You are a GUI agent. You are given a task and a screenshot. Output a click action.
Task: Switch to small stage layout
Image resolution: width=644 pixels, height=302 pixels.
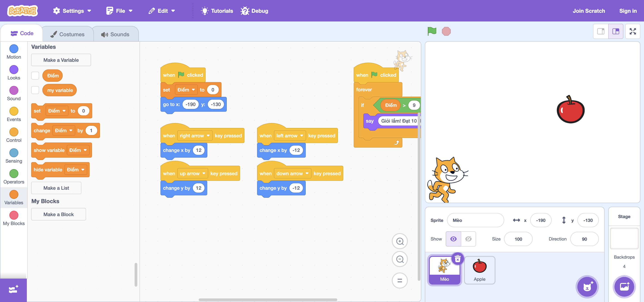click(601, 31)
